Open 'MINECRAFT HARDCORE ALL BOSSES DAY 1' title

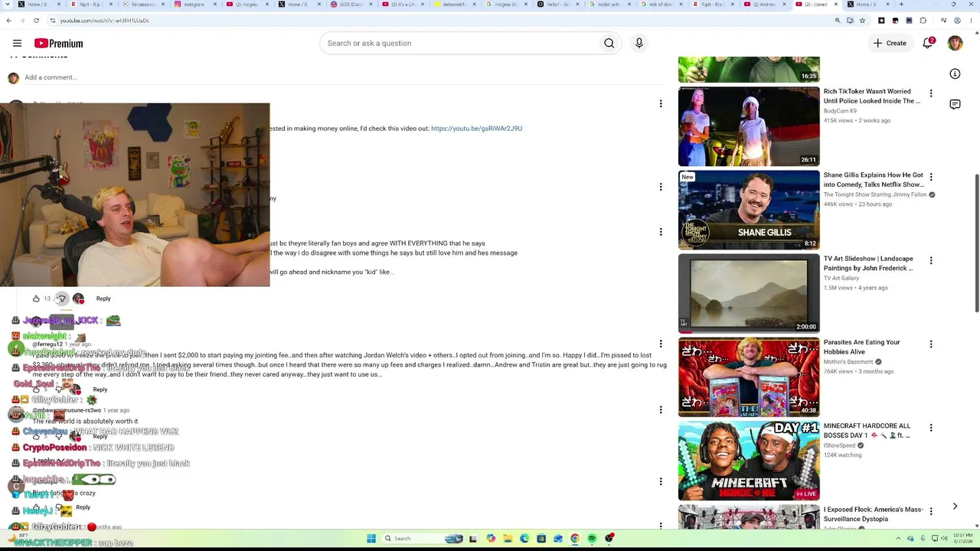867,431
